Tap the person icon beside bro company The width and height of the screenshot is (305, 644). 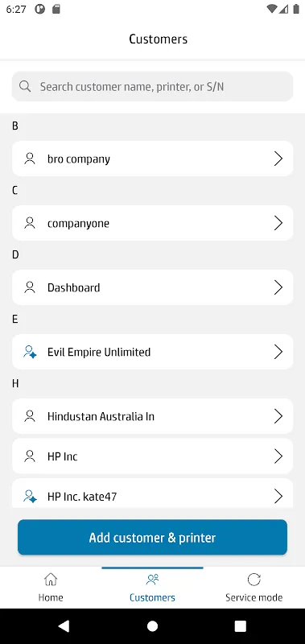tap(30, 159)
